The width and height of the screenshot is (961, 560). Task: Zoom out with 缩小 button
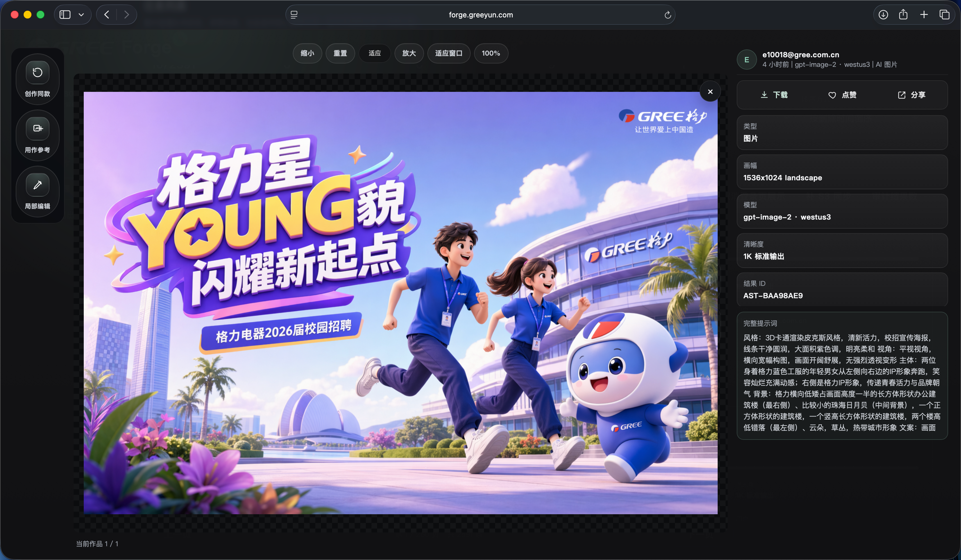pyautogui.click(x=307, y=53)
